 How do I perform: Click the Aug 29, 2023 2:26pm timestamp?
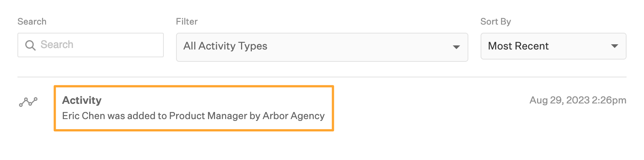pyautogui.click(x=578, y=100)
